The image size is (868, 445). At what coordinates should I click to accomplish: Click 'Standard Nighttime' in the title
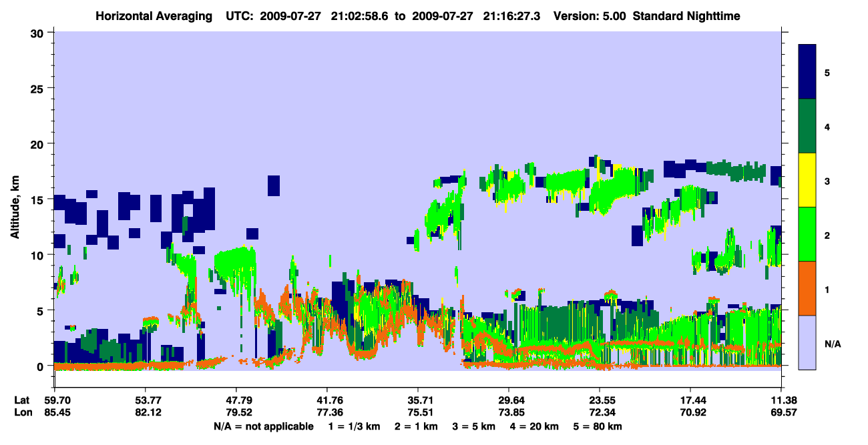coord(686,15)
